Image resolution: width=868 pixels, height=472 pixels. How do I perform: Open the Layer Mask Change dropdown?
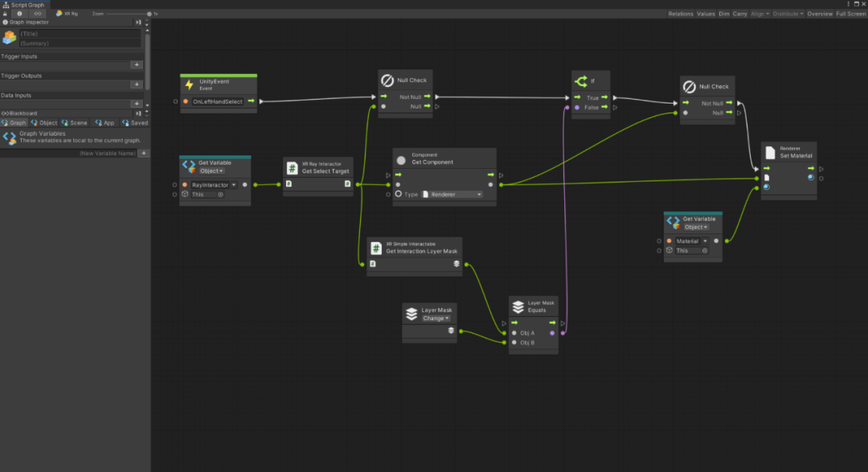pyautogui.click(x=436, y=318)
